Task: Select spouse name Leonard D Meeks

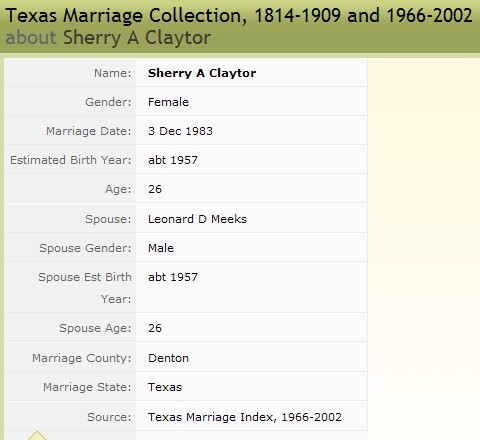Action: tap(197, 219)
